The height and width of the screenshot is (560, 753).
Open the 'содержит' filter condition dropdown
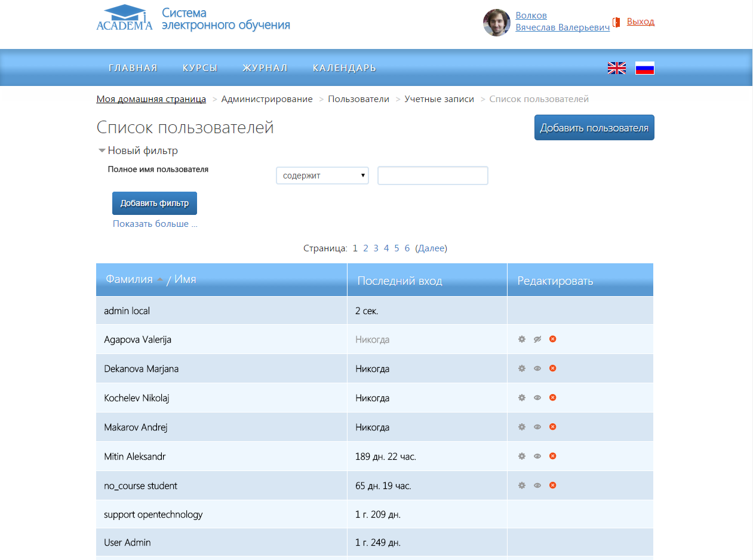(x=322, y=176)
